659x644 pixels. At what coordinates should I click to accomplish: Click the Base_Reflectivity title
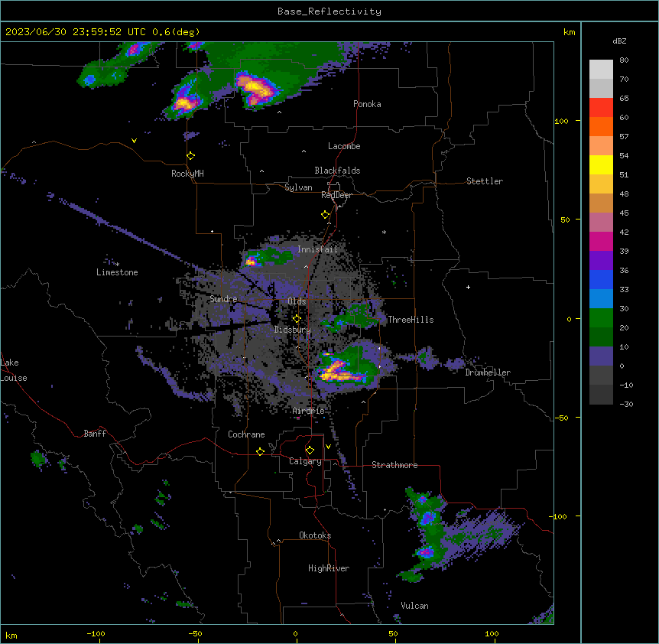[x=329, y=11]
